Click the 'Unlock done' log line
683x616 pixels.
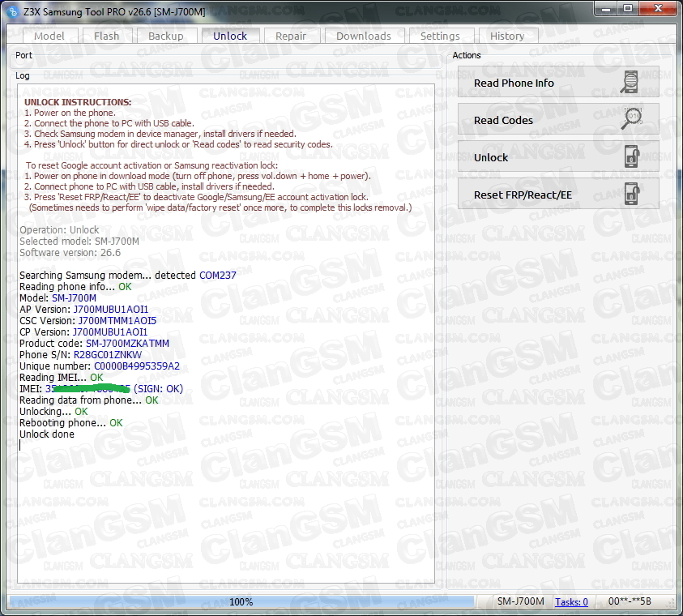[47, 434]
